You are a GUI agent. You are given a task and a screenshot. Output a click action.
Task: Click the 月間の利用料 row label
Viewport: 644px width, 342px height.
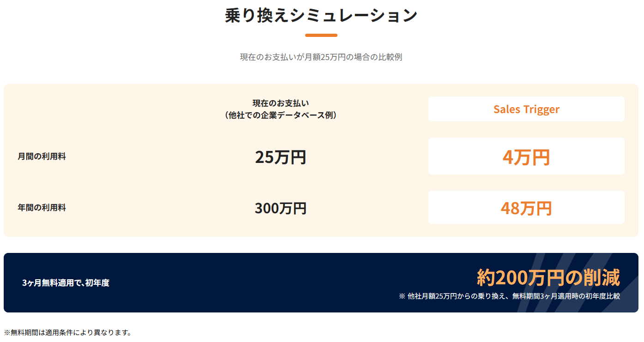(42, 156)
